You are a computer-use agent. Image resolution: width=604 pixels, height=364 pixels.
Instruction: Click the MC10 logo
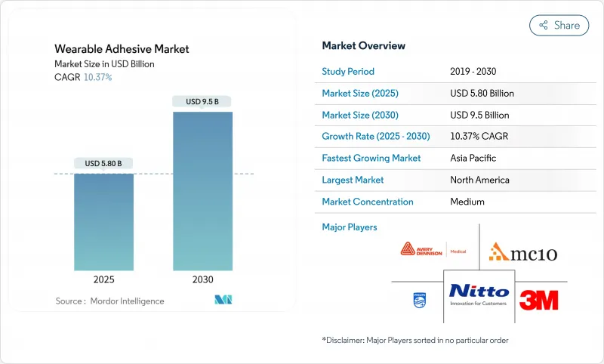(x=522, y=251)
